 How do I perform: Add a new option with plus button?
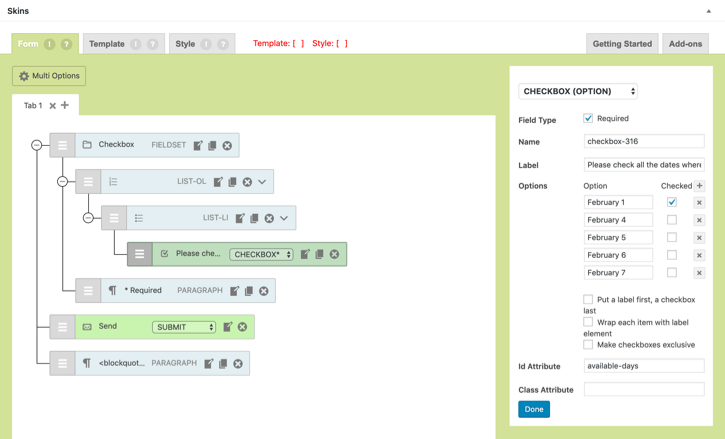point(699,186)
